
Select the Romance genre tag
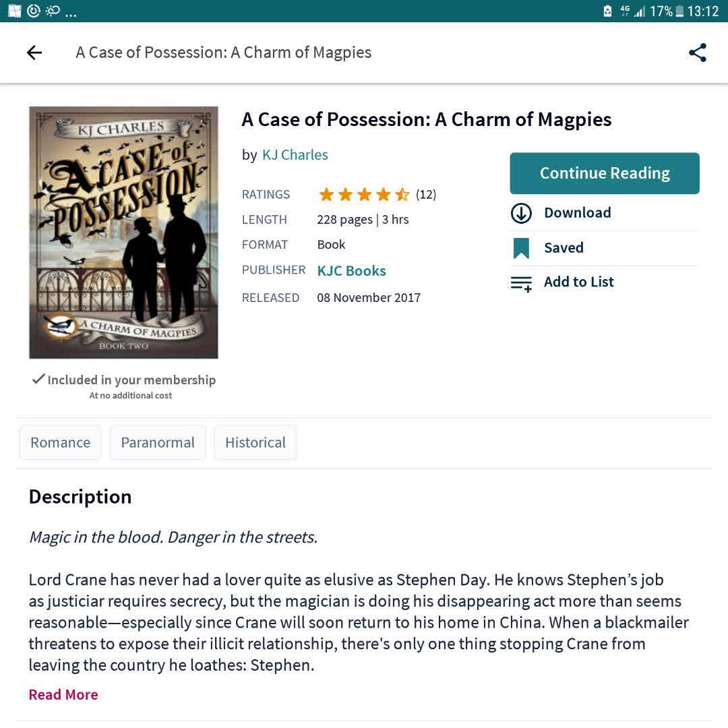click(61, 443)
